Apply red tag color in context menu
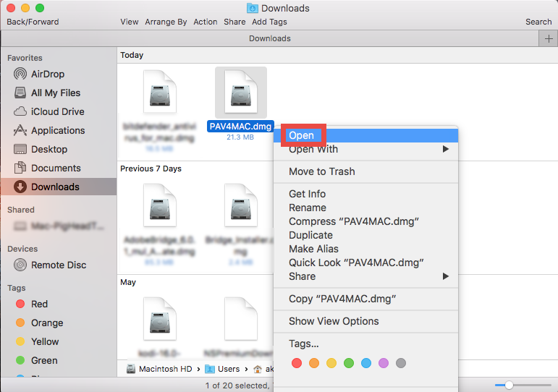This screenshot has width=558, height=392. pos(297,363)
